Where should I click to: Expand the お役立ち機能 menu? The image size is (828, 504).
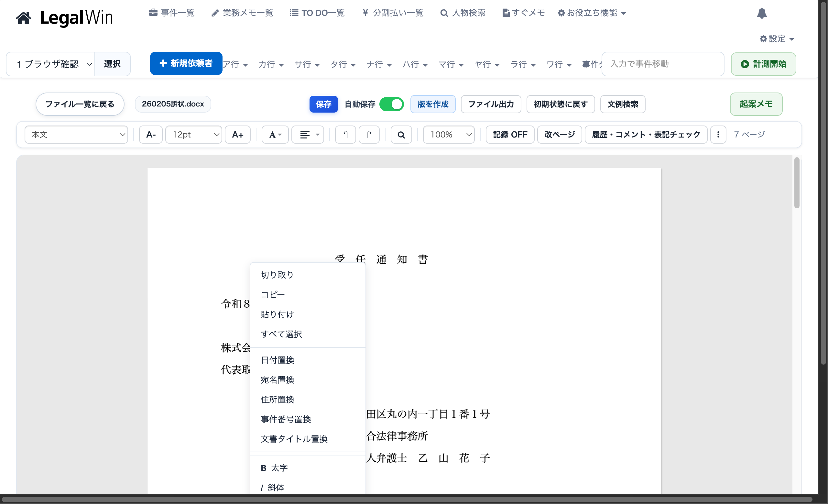point(592,13)
